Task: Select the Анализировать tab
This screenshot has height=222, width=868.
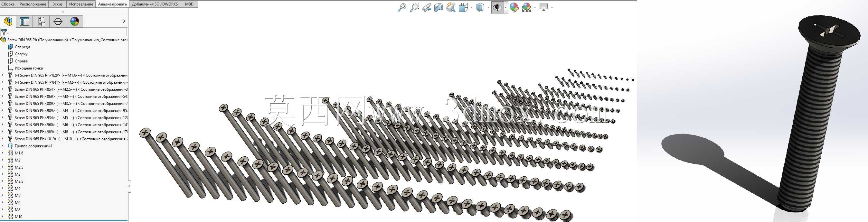Action: (x=113, y=4)
